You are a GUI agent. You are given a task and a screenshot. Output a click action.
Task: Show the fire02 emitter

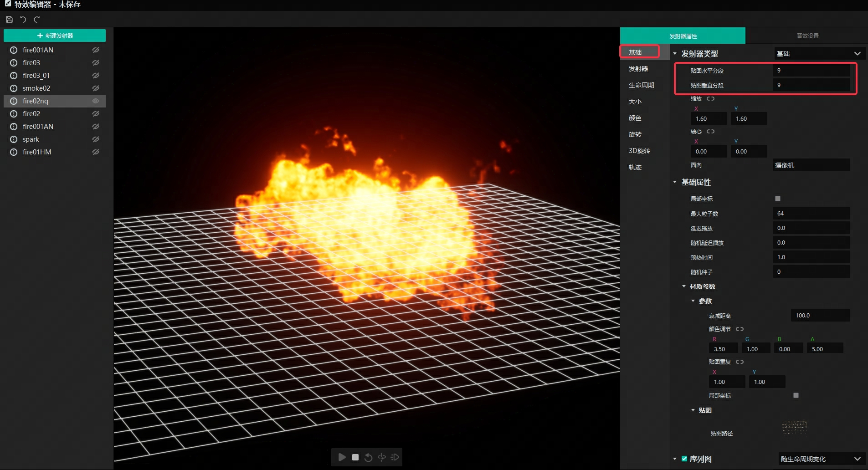96,114
